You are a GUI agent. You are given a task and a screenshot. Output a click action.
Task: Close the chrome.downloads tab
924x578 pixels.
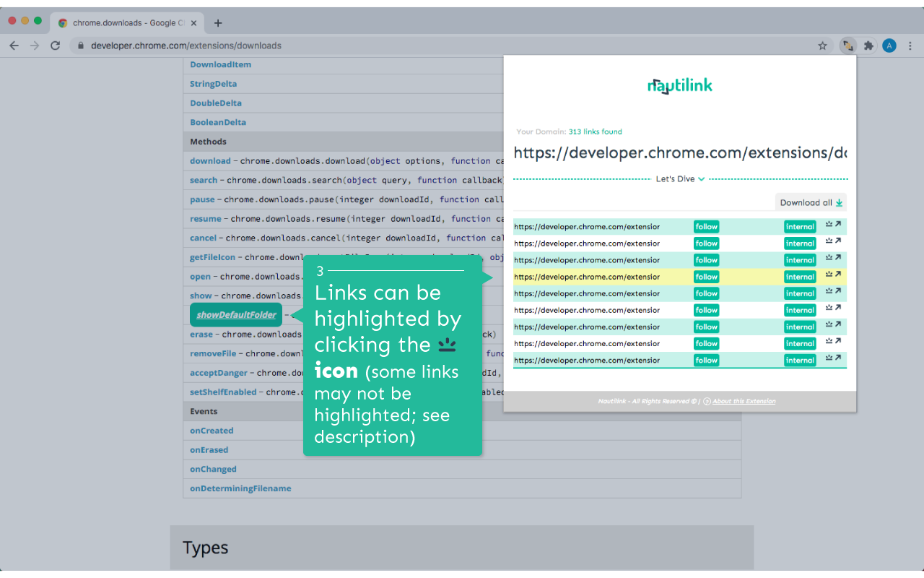pyautogui.click(x=193, y=23)
